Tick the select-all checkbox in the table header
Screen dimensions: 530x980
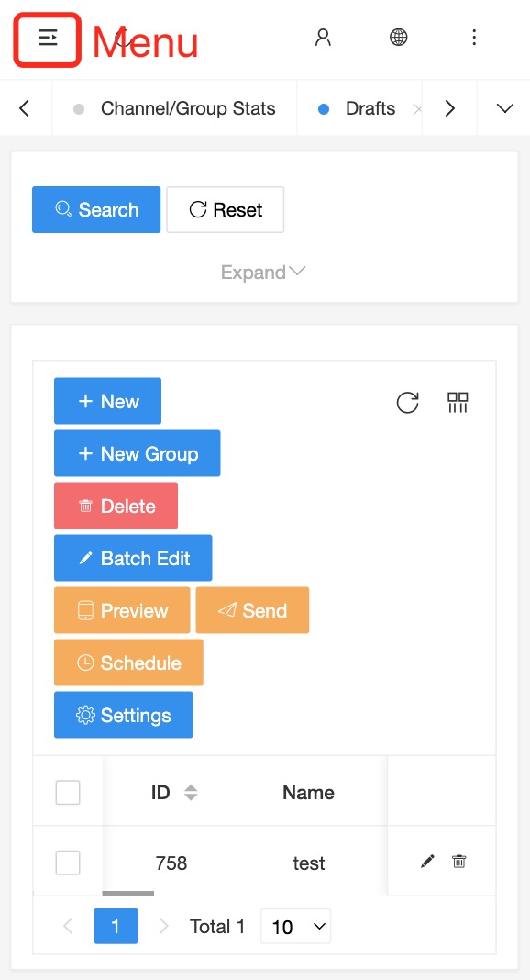point(68,793)
